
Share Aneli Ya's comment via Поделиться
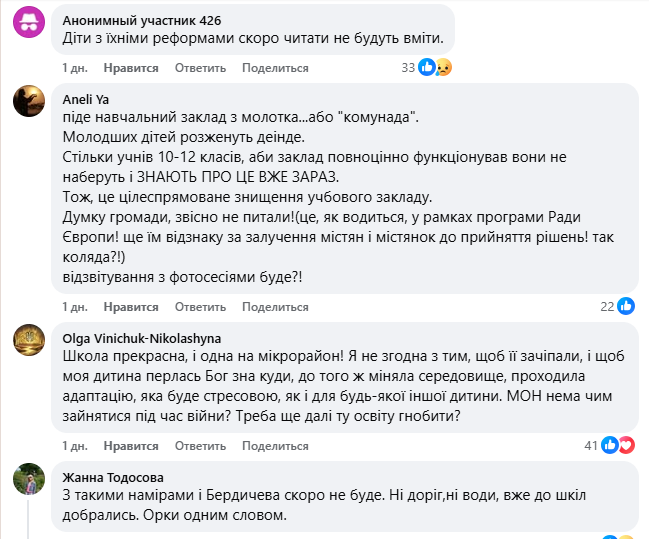[275, 307]
